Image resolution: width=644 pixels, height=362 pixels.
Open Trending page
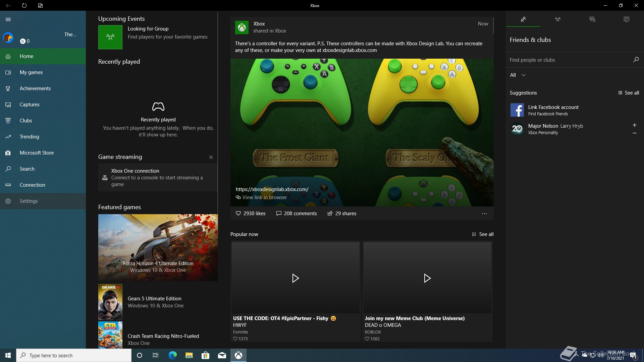click(x=43, y=137)
